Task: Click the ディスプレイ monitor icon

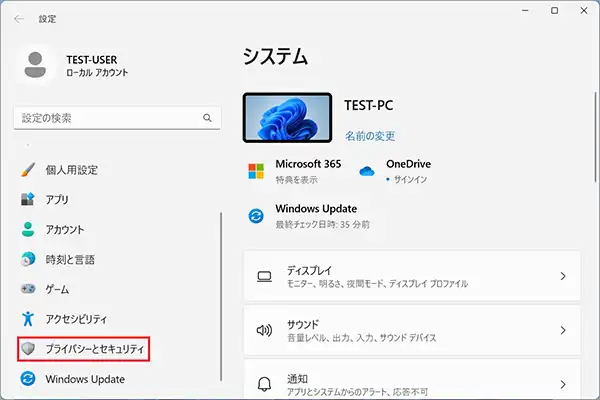Action: (x=264, y=276)
